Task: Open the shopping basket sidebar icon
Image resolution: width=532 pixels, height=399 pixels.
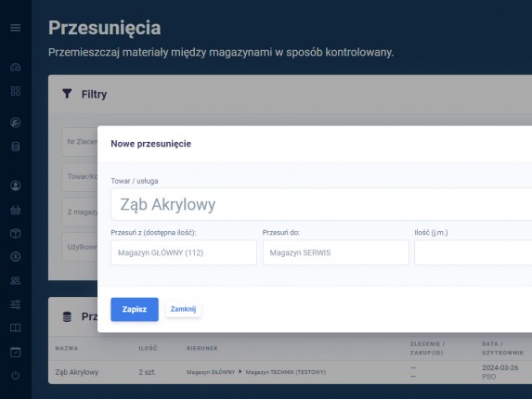Action: click(x=15, y=210)
